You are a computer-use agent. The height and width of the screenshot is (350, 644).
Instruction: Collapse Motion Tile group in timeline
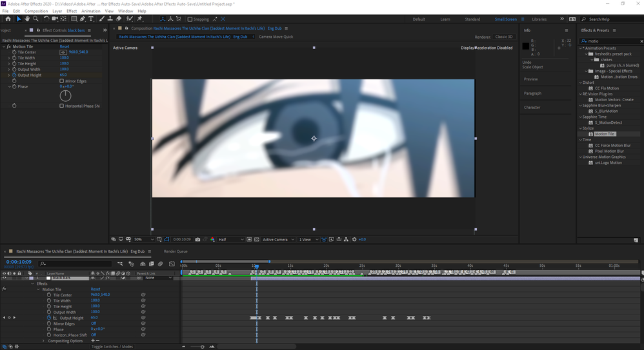(x=38, y=289)
